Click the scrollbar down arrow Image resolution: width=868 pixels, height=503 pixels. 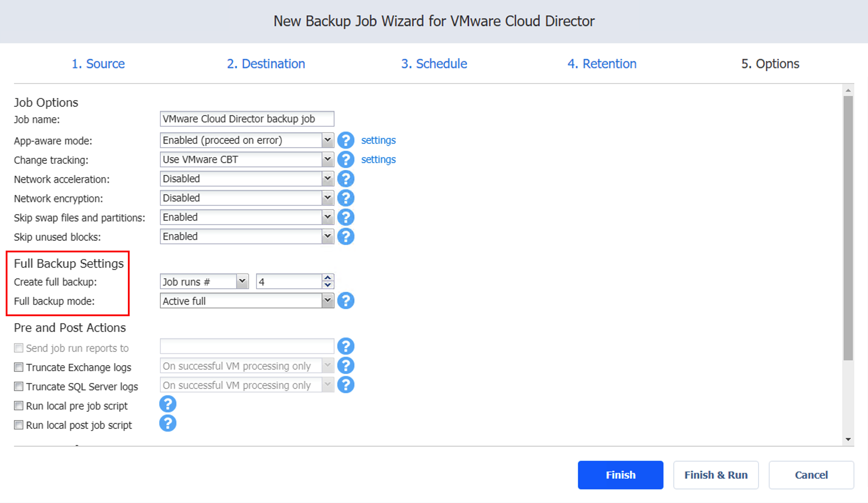pyautogui.click(x=848, y=439)
